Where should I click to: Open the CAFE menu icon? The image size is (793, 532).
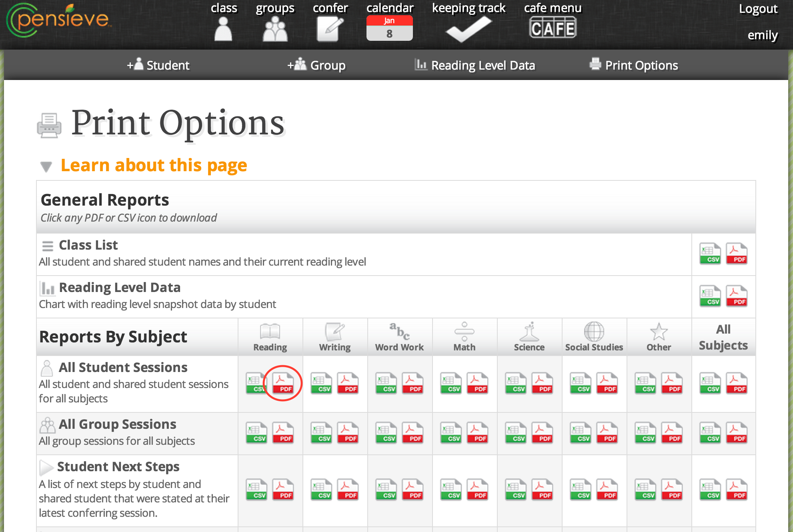tap(553, 28)
